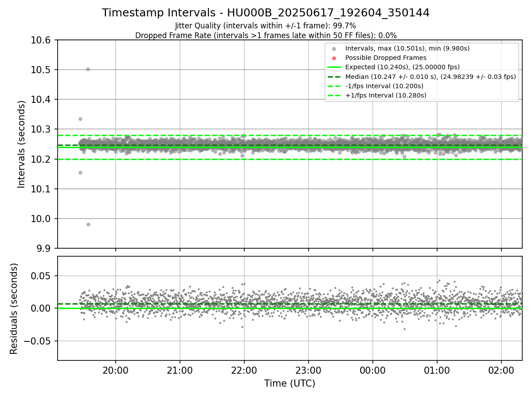Click the maximum outlier point near 10.5 seconds
The width and height of the screenshot is (532, 399).
pyautogui.click(x=88, y=69)
